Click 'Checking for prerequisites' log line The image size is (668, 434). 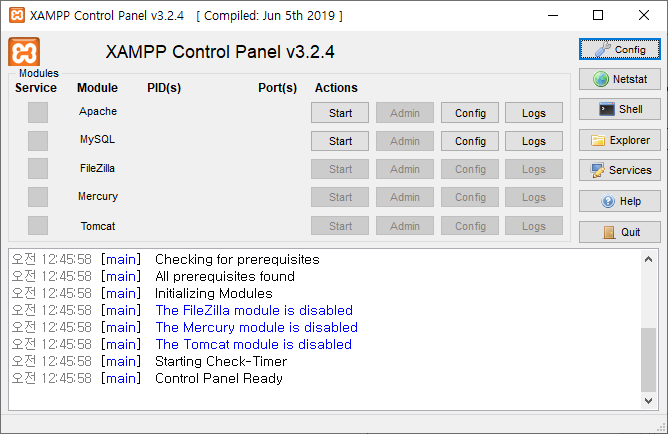pos(237,259)
